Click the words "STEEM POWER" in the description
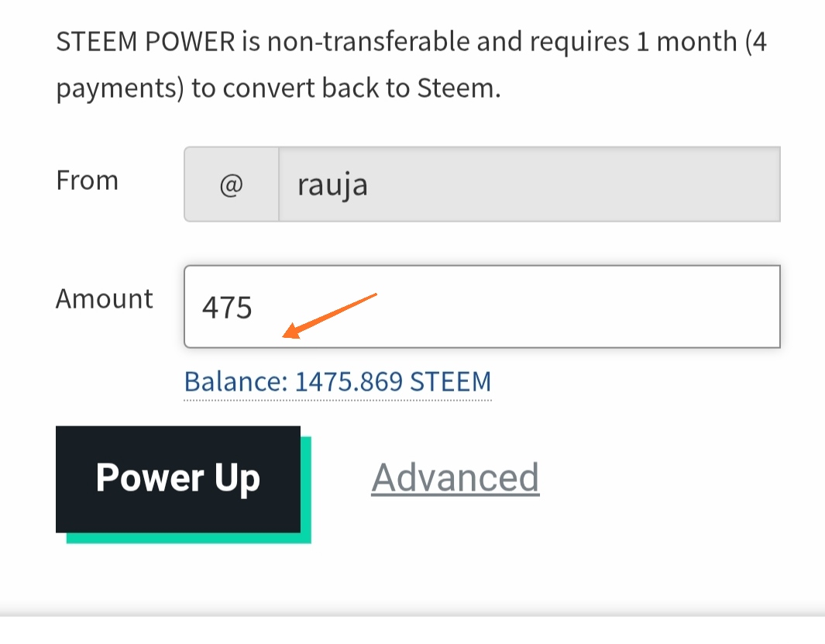 (145, 42)
